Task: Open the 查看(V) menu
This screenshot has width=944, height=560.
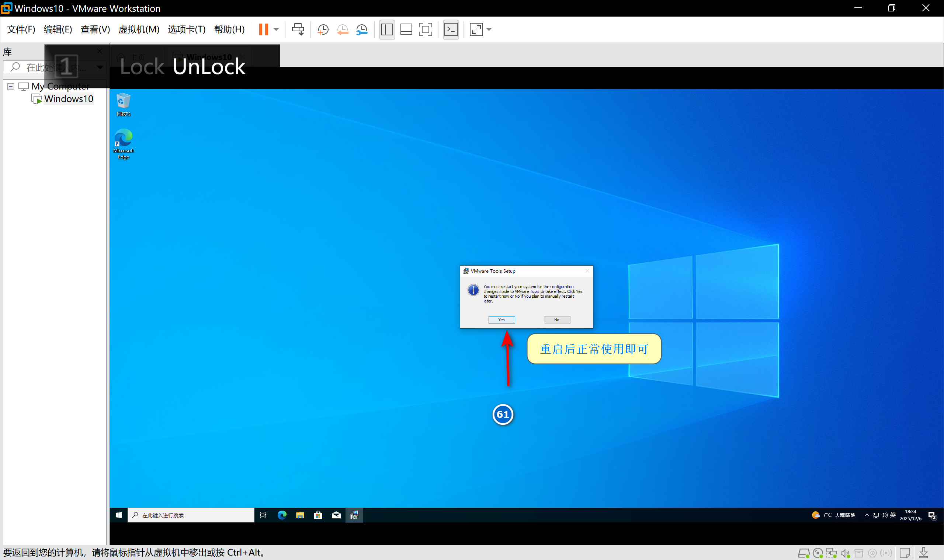Action: click(x=95, y=29)
